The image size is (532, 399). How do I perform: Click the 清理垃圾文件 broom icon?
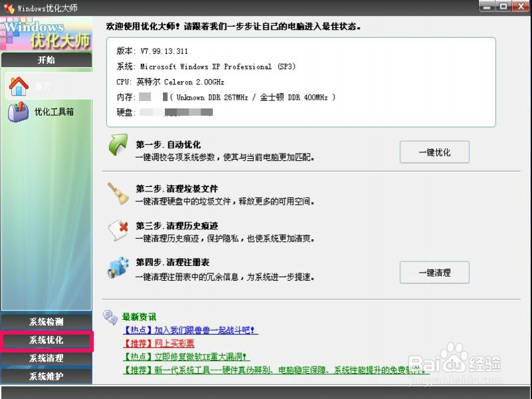(x=118, y=193)
